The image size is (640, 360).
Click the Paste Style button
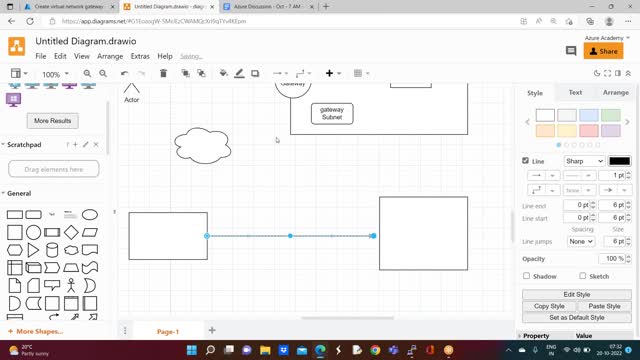(x=604, y=306)
